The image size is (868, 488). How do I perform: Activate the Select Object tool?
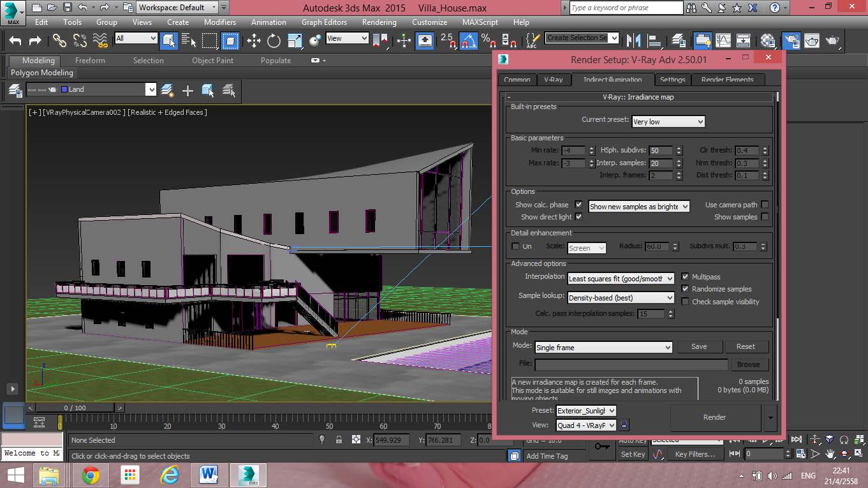[168, 41]
